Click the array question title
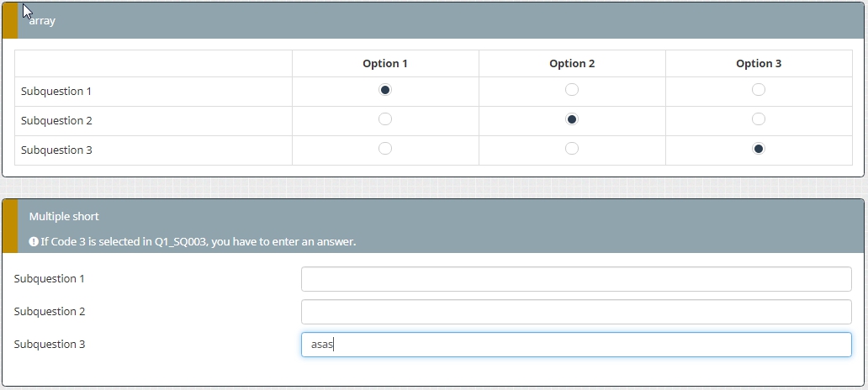The height and width of the screenshot is (390, 868). pyautogui.click(x=42, y=21)
